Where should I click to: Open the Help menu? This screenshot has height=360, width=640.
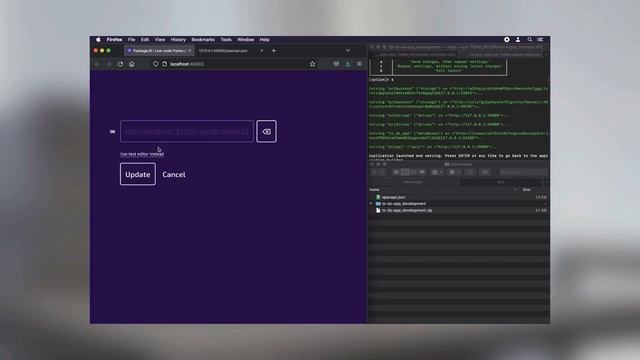coord(264,40)
